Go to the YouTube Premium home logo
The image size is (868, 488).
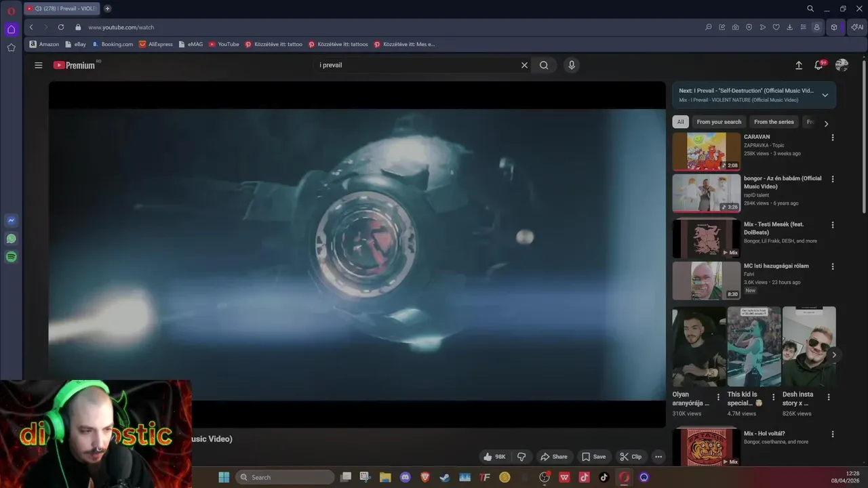74,65
